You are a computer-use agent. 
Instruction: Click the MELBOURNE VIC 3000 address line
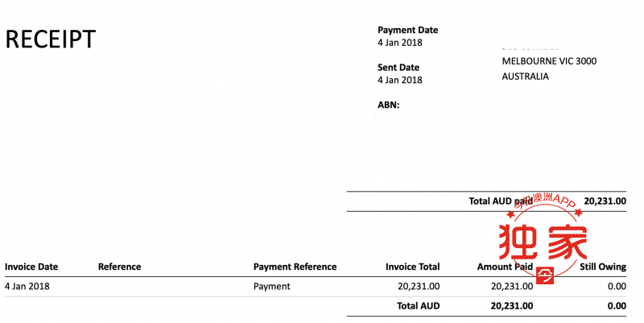pyautogui.click(x=549, y=61)
